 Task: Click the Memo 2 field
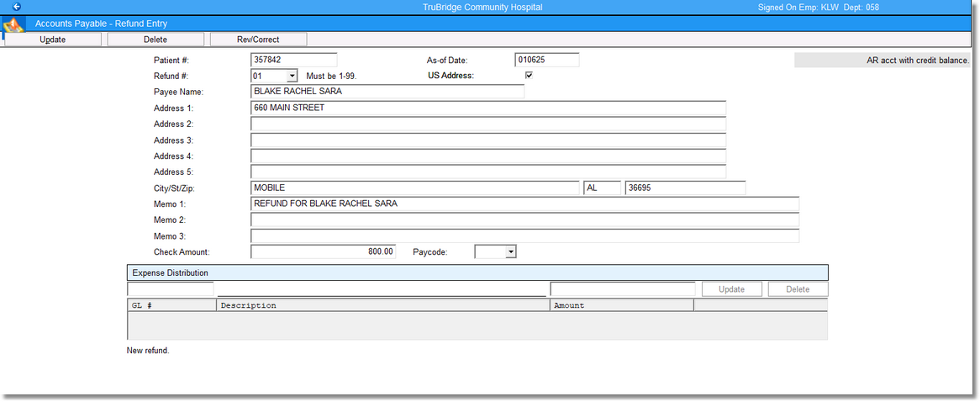(x=525, y=220)
